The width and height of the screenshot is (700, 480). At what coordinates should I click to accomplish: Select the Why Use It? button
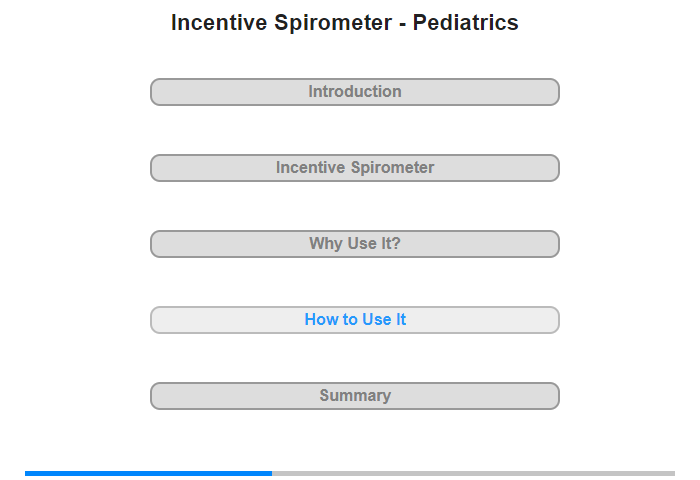coord(354,244)
